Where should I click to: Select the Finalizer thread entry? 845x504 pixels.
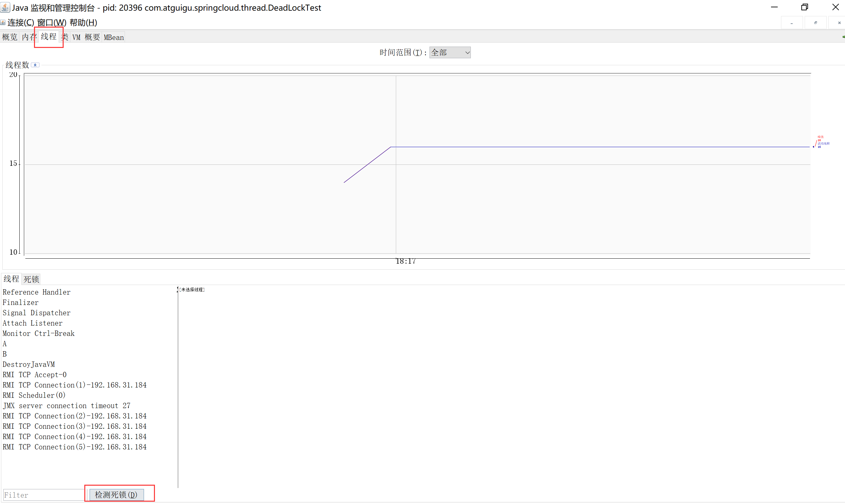click(x=20, y=302)
